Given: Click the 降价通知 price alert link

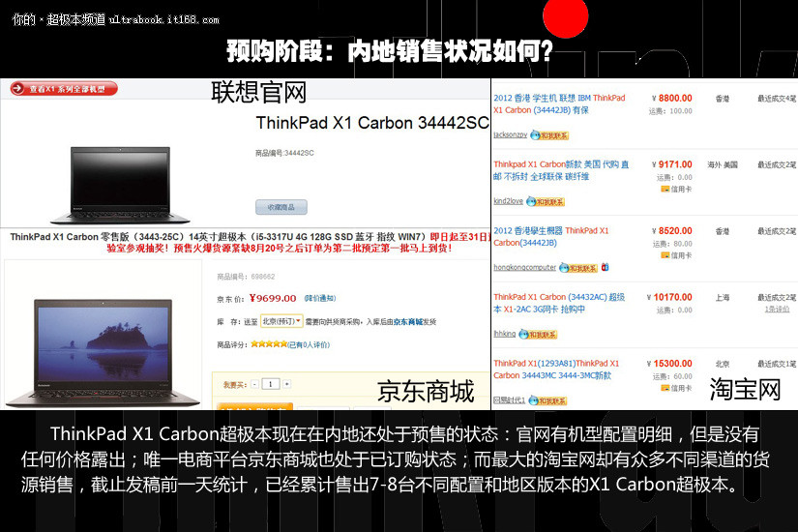Looking at the screenshot, I should pos(320,298).
